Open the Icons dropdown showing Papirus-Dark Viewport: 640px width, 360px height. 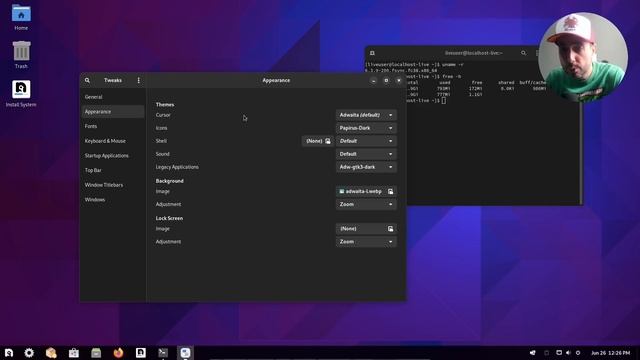coord(366,128)
